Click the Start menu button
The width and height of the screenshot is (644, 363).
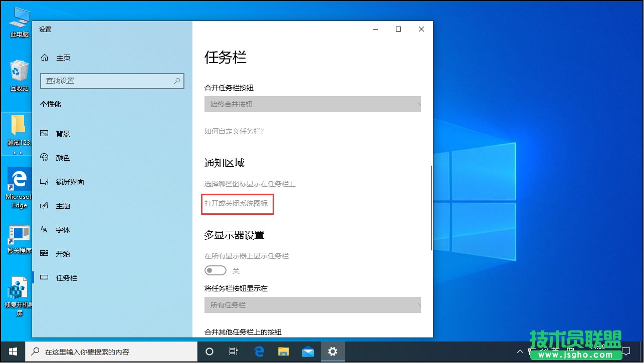click(12, 352)
